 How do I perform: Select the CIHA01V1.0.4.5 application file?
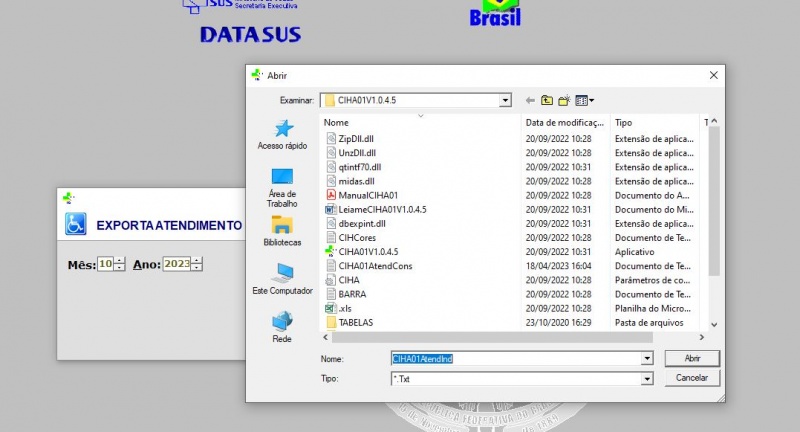(x=368, y=252)
